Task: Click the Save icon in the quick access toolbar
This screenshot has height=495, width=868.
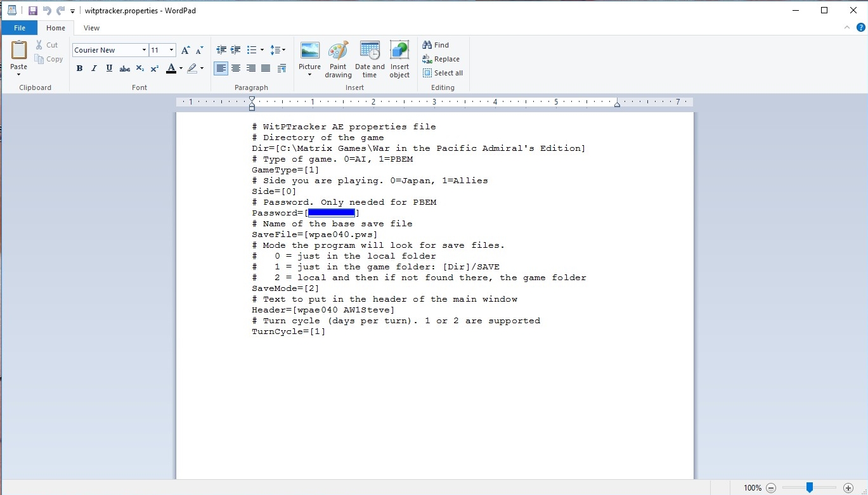Action: [33, 11]
